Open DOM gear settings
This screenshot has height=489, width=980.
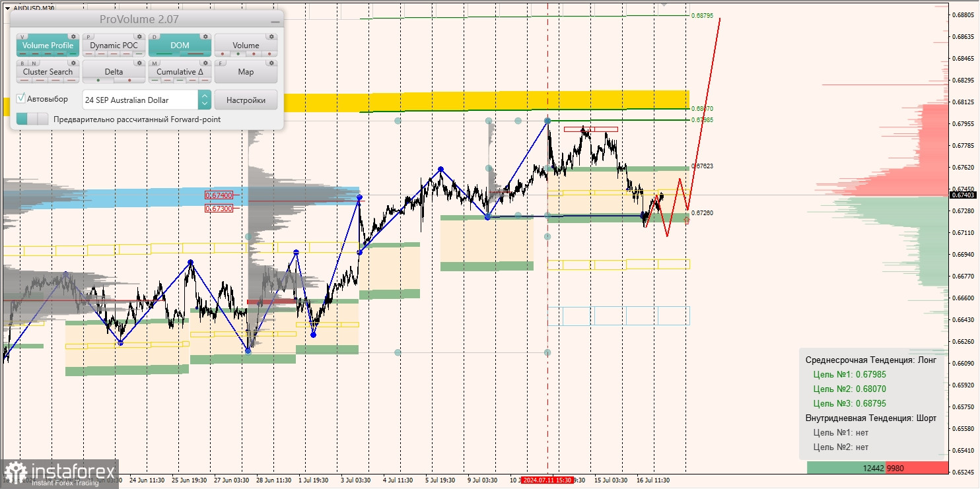(x=205, y=36)
